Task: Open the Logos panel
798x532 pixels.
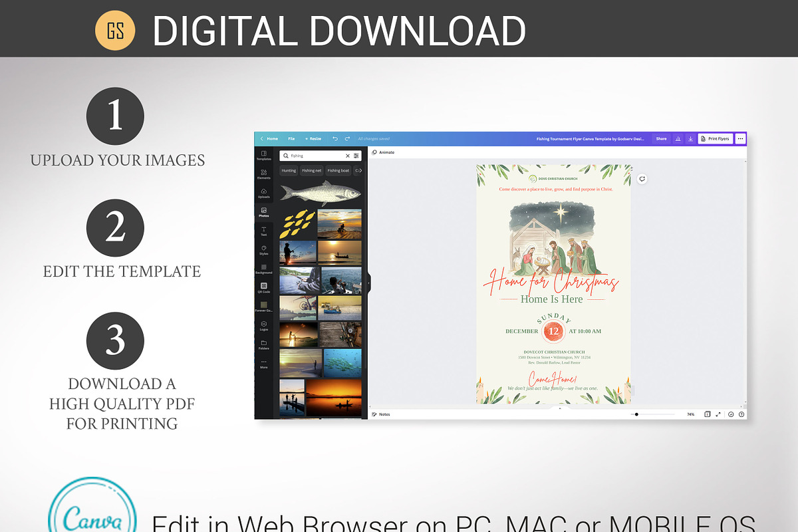Action: [264, 326]
